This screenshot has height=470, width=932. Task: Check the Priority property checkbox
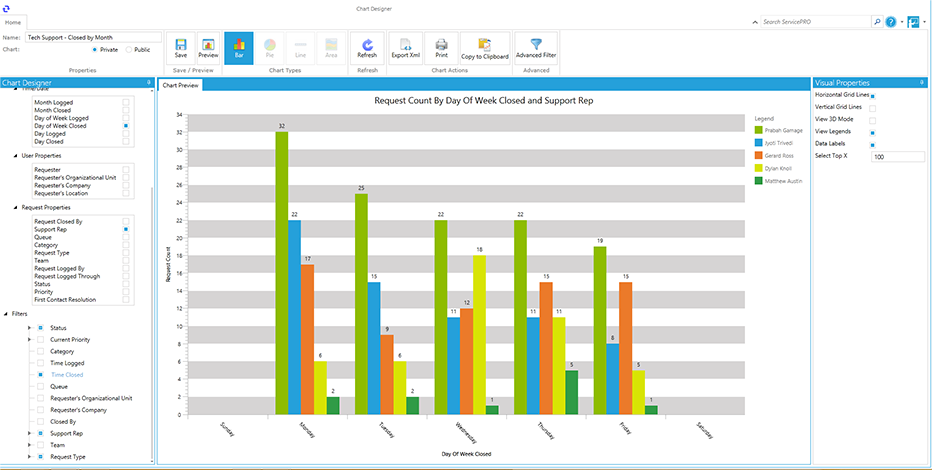click(126, 292)
